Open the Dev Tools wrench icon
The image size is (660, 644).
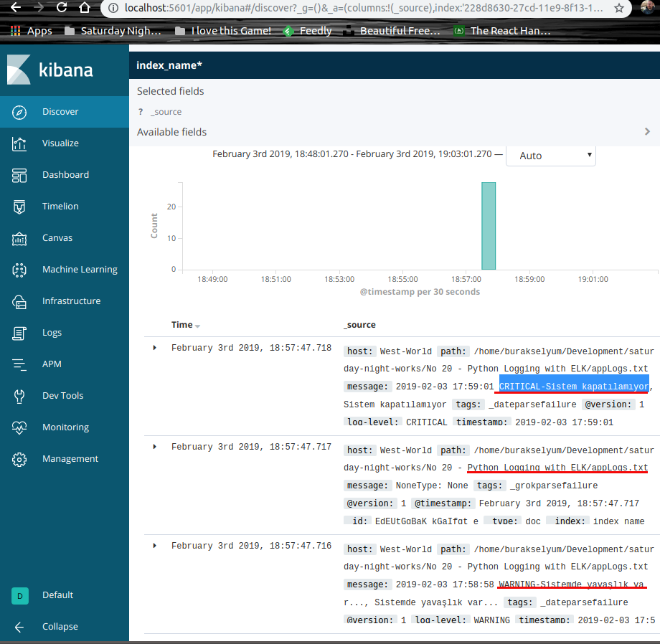[19, 396]
